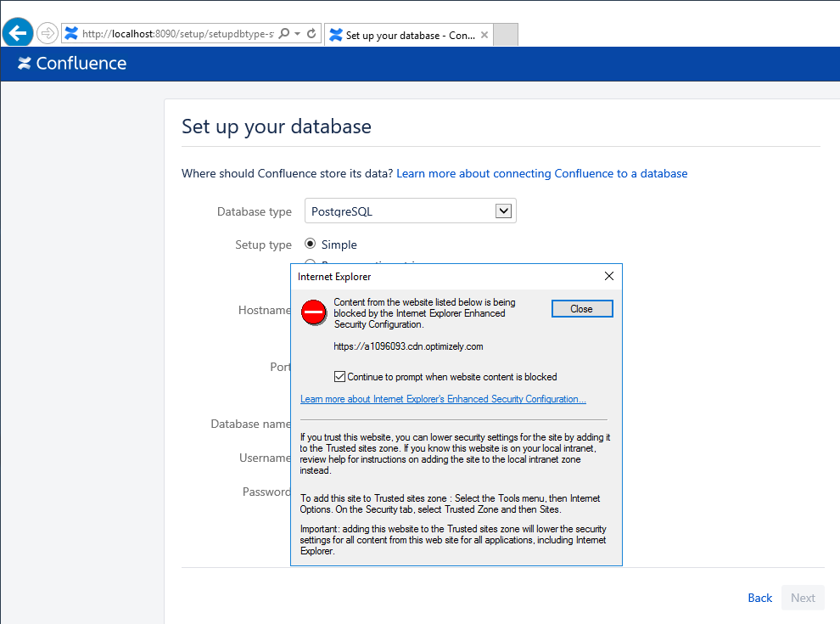Uncheck 'Continue to prompt when website content is blocked'

[x=339, y=377]
